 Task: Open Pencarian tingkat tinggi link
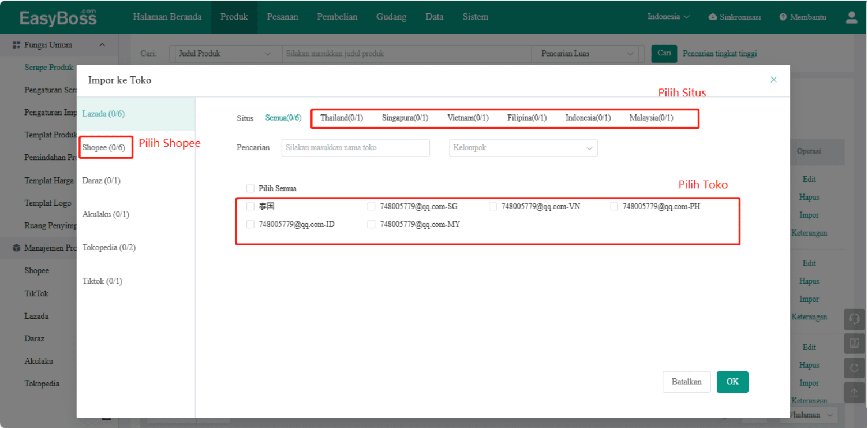(720, 54)
